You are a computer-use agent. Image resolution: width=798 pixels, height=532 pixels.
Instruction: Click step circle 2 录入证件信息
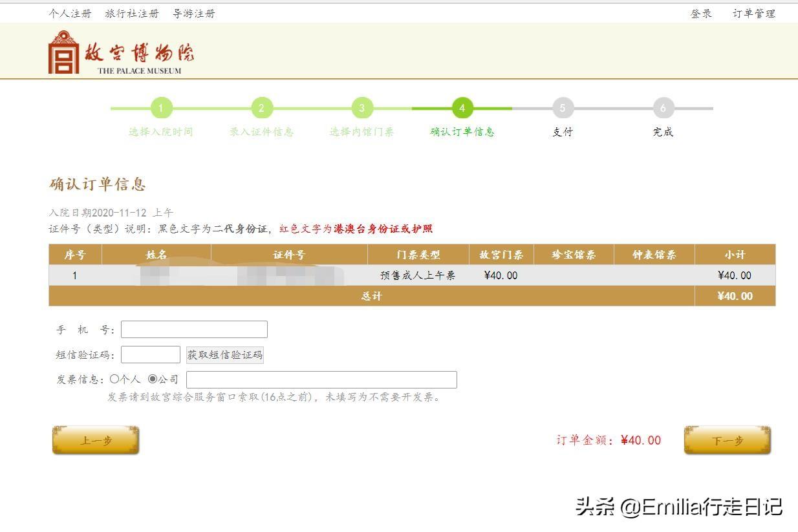pyautogui.click(x=261, y=108)
